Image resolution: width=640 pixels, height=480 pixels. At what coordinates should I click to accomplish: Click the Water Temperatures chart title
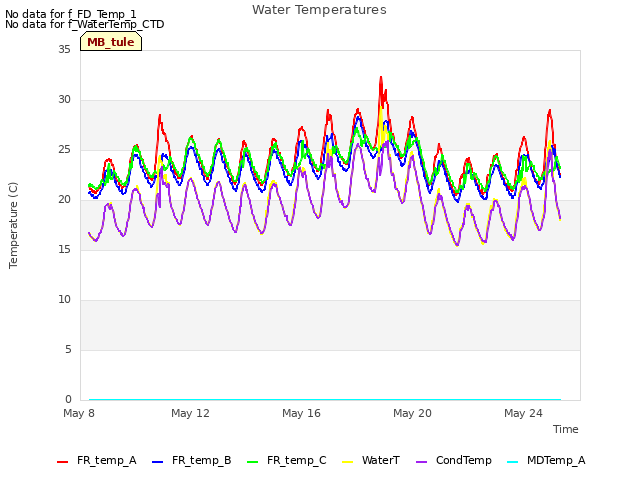[319, 10]
